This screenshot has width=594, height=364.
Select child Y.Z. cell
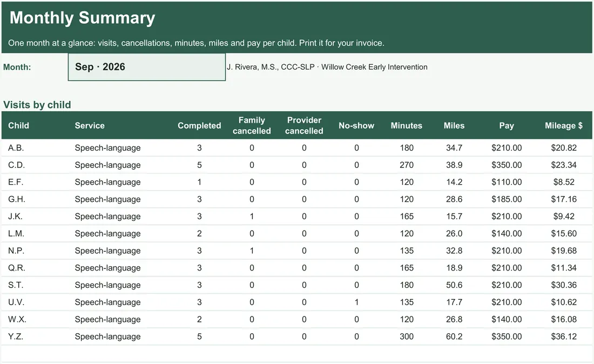click(x=16, y=336)
